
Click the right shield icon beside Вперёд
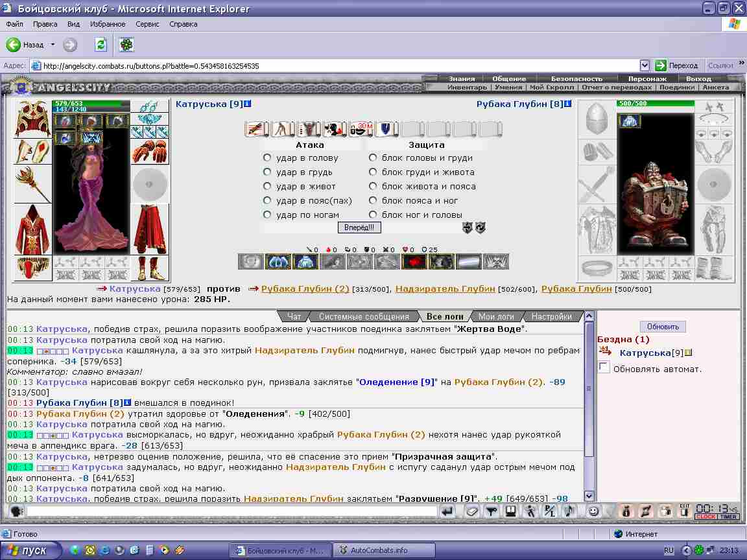480,227
